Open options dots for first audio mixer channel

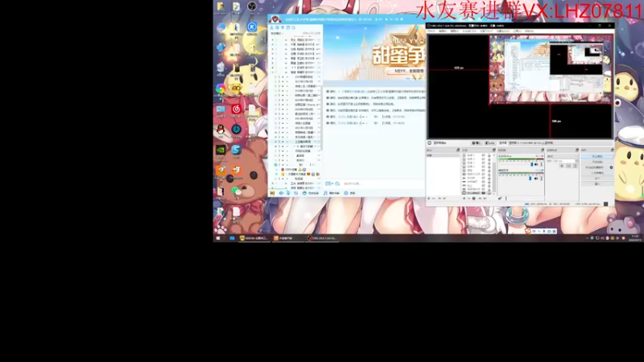[541, 164]
